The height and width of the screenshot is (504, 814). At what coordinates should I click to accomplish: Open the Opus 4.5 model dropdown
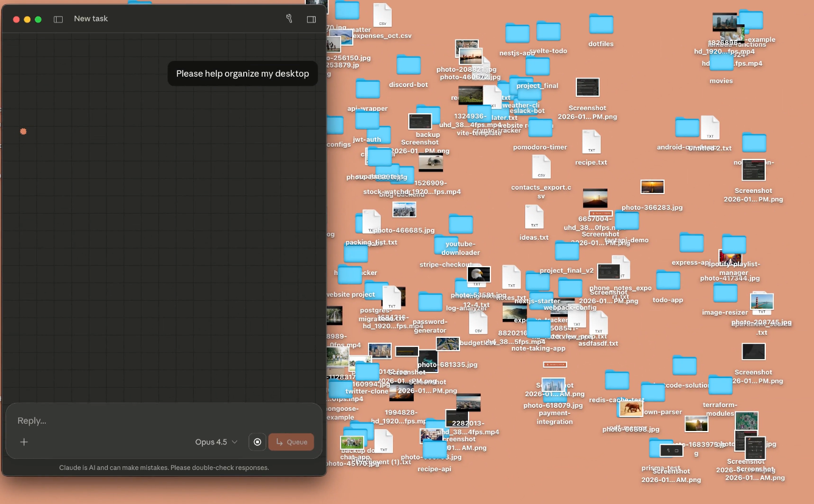(216, 442)
